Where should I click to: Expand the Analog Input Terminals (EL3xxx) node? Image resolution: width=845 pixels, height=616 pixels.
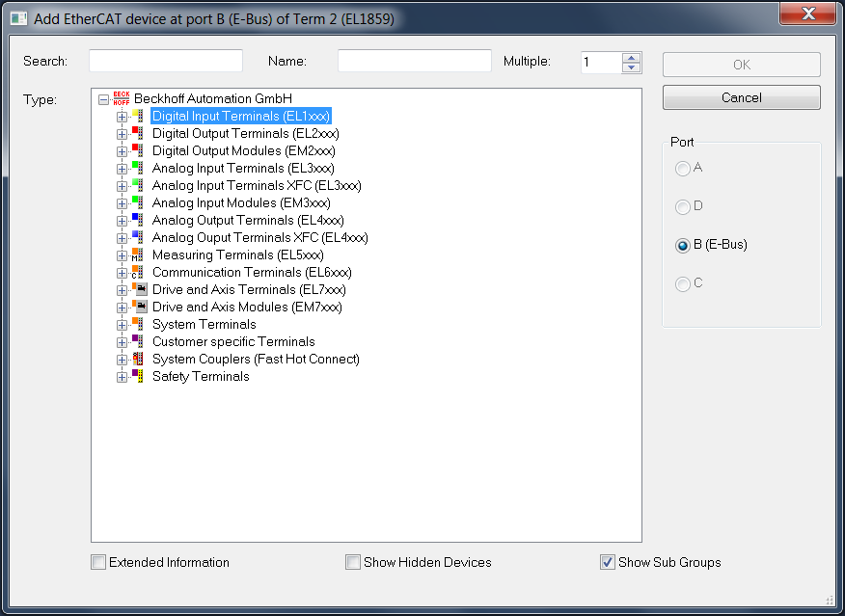click(x=122, y=169)
